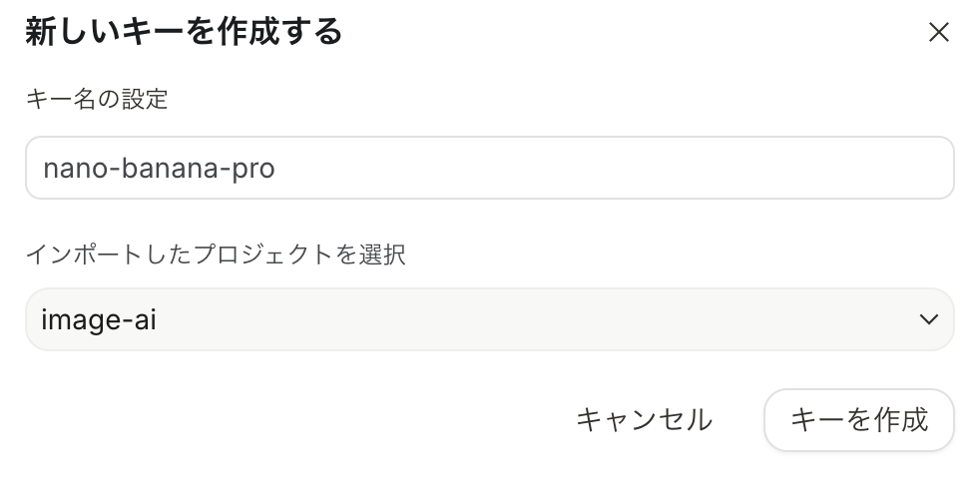This screenshot has height=503, width=980.
Task: Click the インポートしたプロジェクトを選択 label
Action: (216, 253)
